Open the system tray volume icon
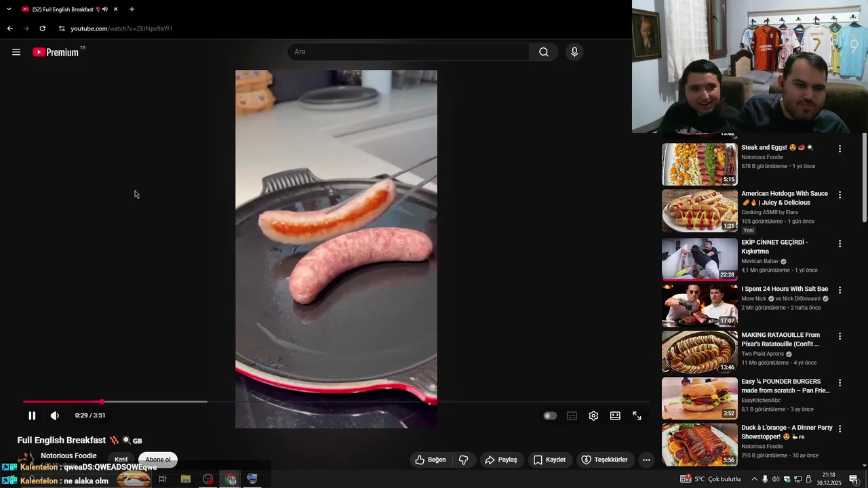 point(776,479)
